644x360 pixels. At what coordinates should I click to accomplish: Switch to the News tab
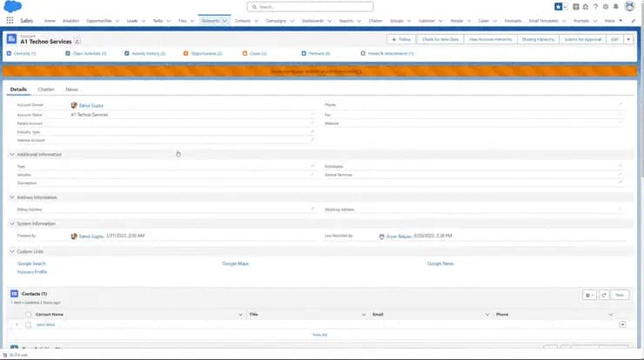[71, 90]
